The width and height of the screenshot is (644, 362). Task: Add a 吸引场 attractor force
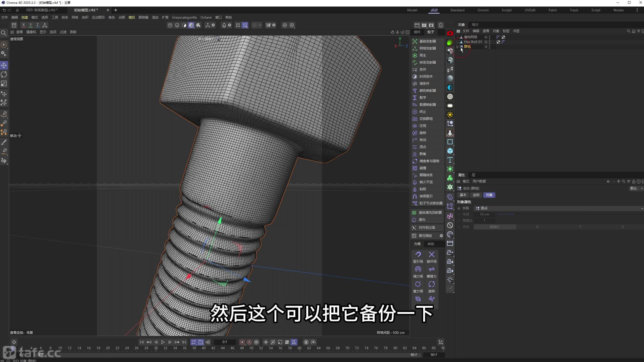[x=418, y=255]
